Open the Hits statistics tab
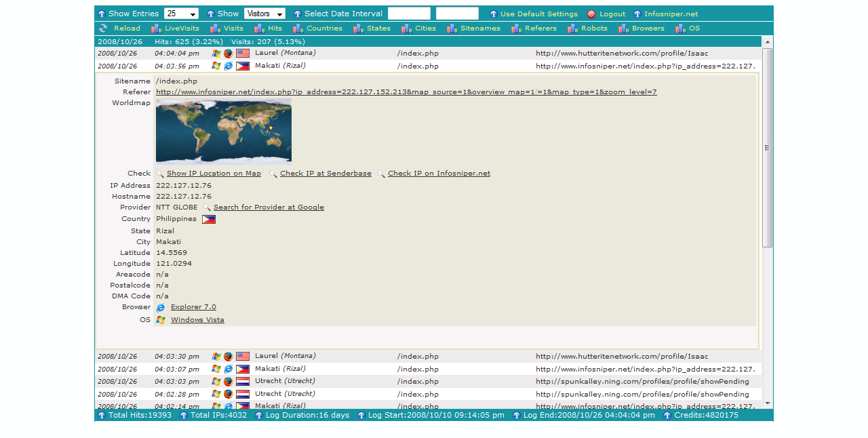 pos(275,28)
